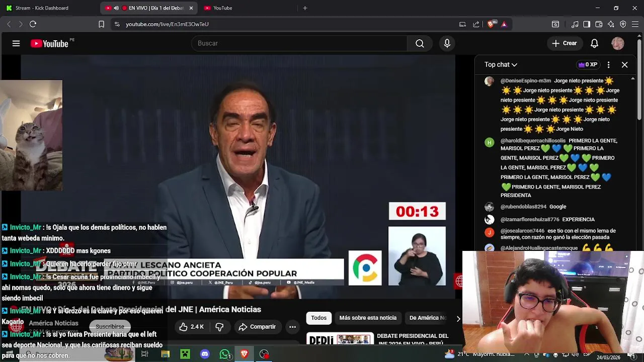Click the @DeniseEspino-m3m chat username
This screenshot has height=362, width=644.
[526, 80]
